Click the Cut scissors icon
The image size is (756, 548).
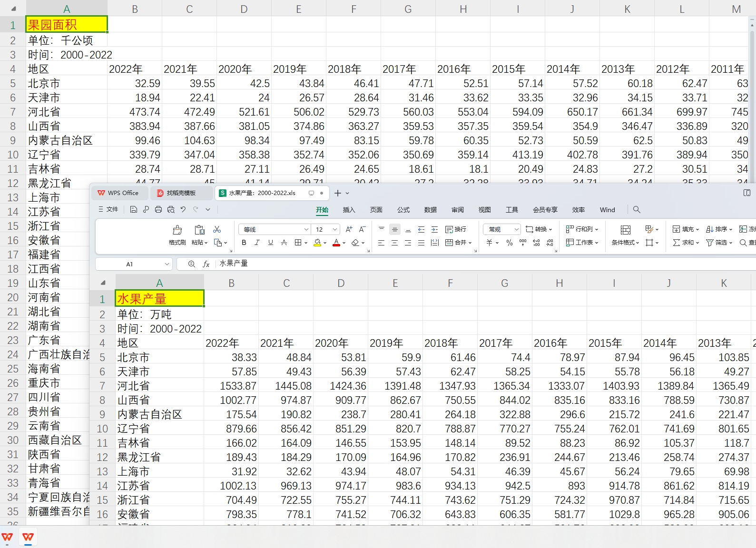point(217,229)
